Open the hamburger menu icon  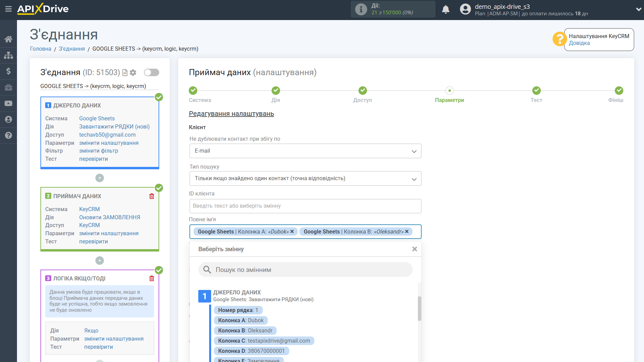(8, 9)
